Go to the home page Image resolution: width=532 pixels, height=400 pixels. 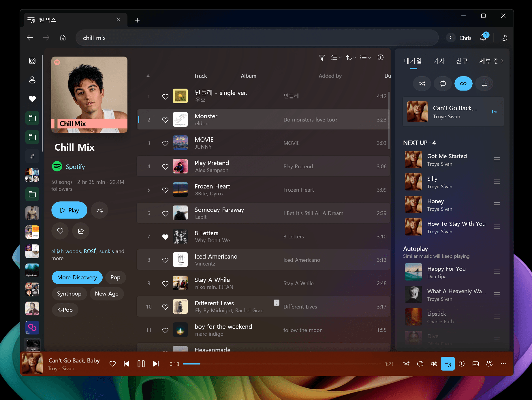(63, 38)
